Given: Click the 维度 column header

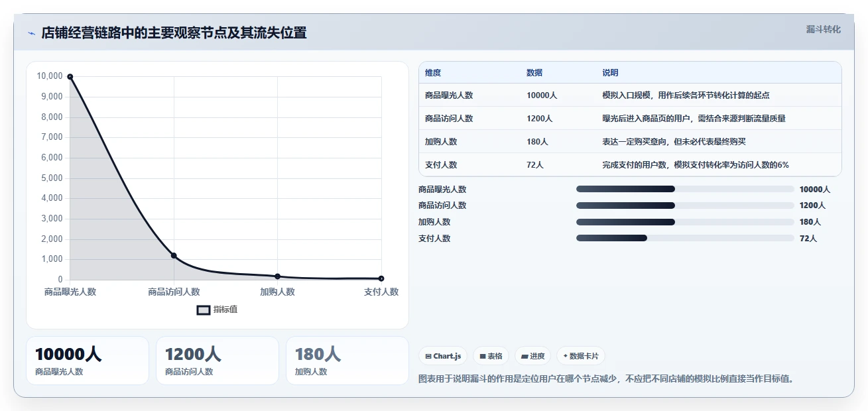Looking at the screenshot, I should (433, 73).
